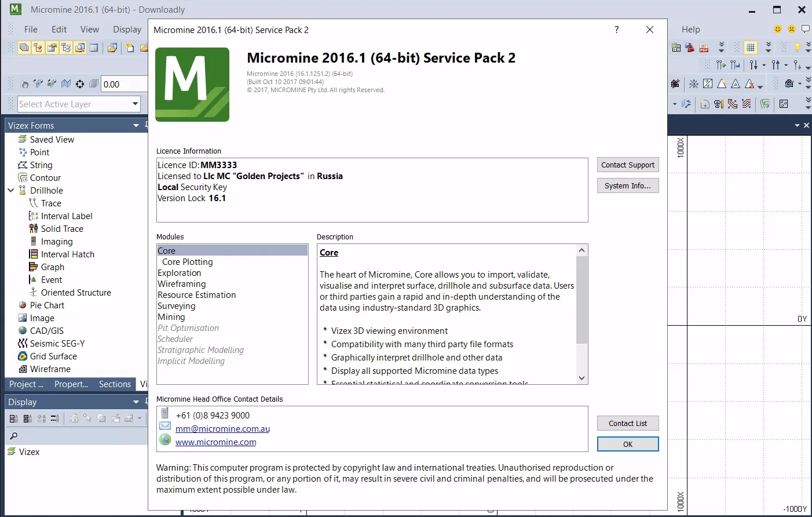Click the Description scrollbar down arrow
The image size is (812, 517).
(582, 378)
